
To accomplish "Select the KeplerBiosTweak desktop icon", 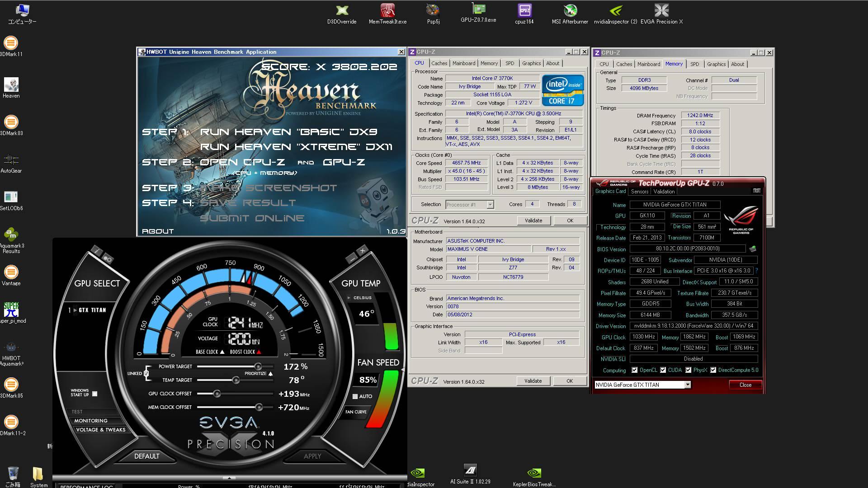I will click(x=534, y=477).
